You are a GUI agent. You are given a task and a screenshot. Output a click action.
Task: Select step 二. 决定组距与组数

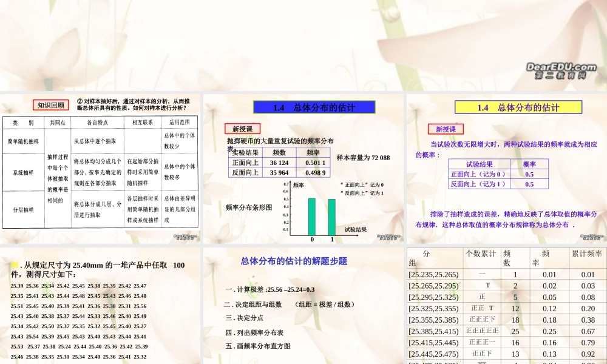click(253, 305)
